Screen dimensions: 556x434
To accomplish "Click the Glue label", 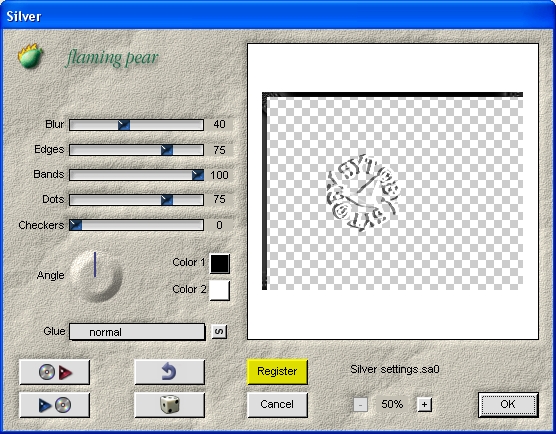I will click(x=54, y=331).
